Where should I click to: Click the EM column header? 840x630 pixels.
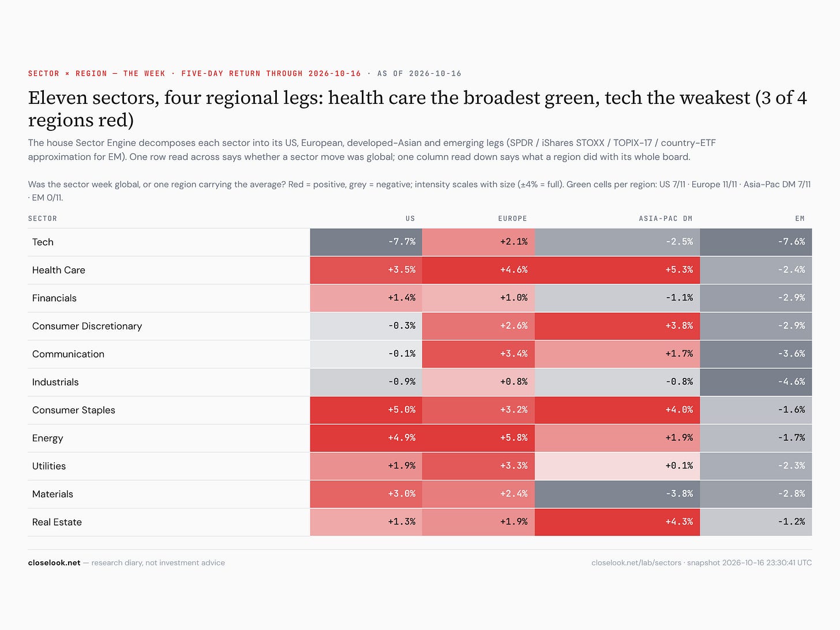point(800,219)
